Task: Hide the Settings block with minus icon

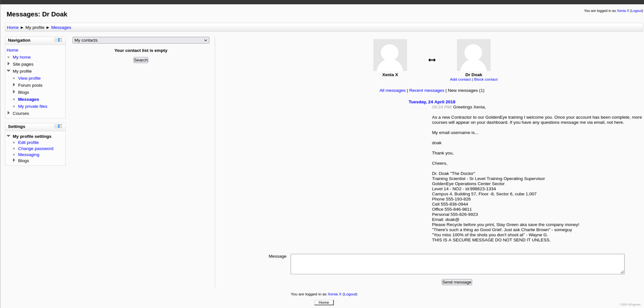Action: point(56,126)
